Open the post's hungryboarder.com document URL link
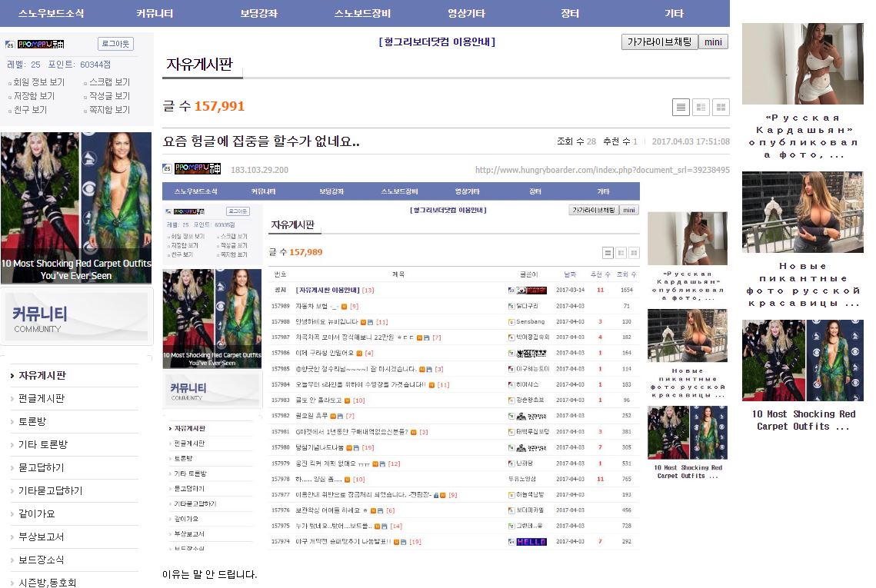 coord(602,170)
